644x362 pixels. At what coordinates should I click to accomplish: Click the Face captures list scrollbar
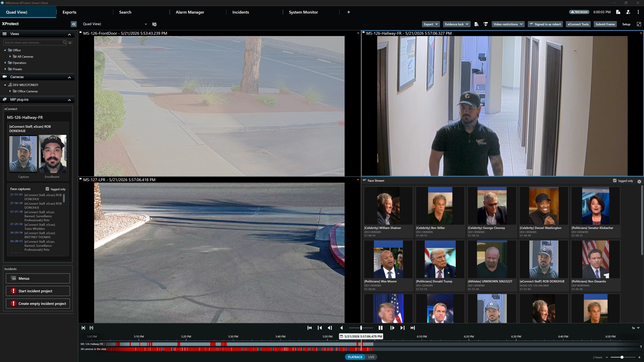[64, 198]
